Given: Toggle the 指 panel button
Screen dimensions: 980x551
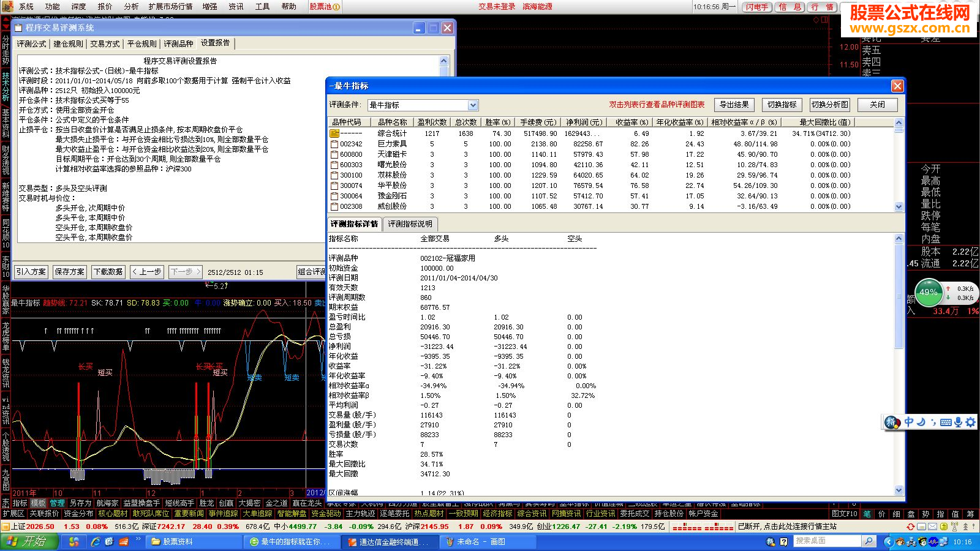Looking at the screenshot, I should [940, 514].
